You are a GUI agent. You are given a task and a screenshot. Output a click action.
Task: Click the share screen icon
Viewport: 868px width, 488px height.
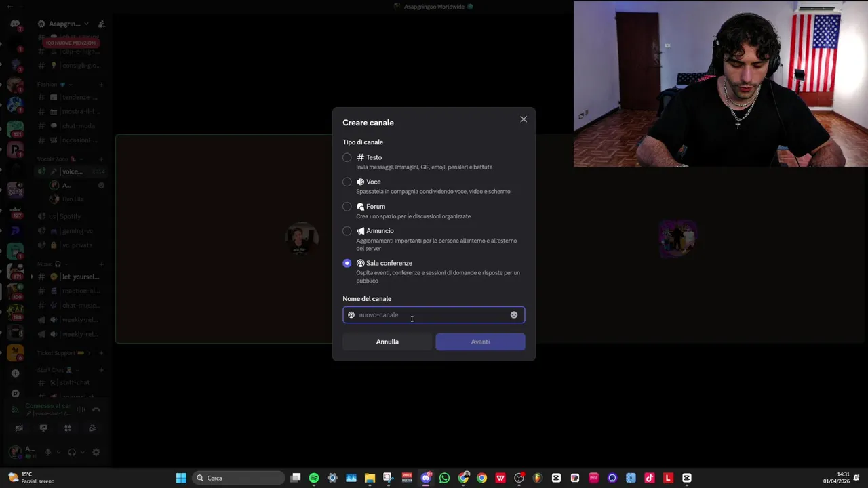[x=43, y=428]
